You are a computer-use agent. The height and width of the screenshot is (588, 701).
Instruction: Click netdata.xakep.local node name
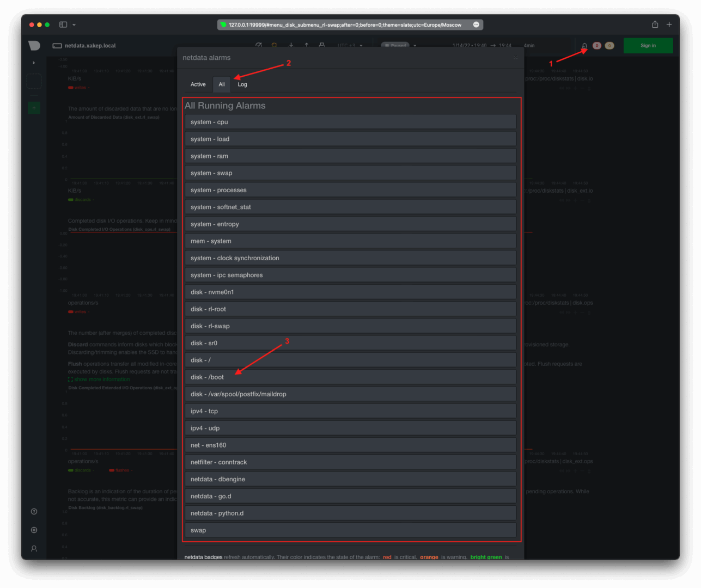point(90,46)
